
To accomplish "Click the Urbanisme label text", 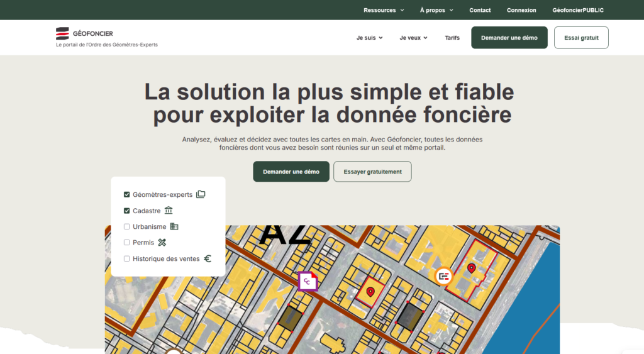I will [150, 227].
